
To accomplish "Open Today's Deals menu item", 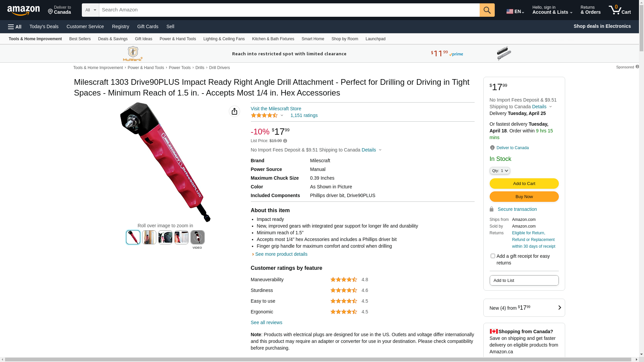I will pos(44,26).
